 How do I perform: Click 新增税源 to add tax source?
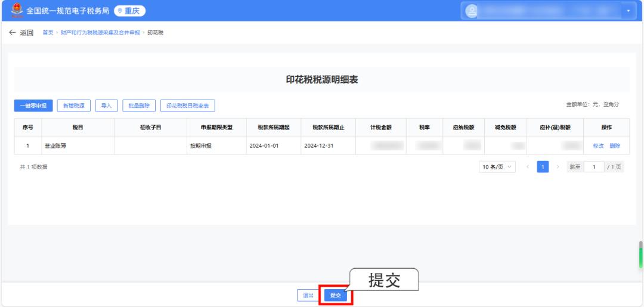coord(74,106)
